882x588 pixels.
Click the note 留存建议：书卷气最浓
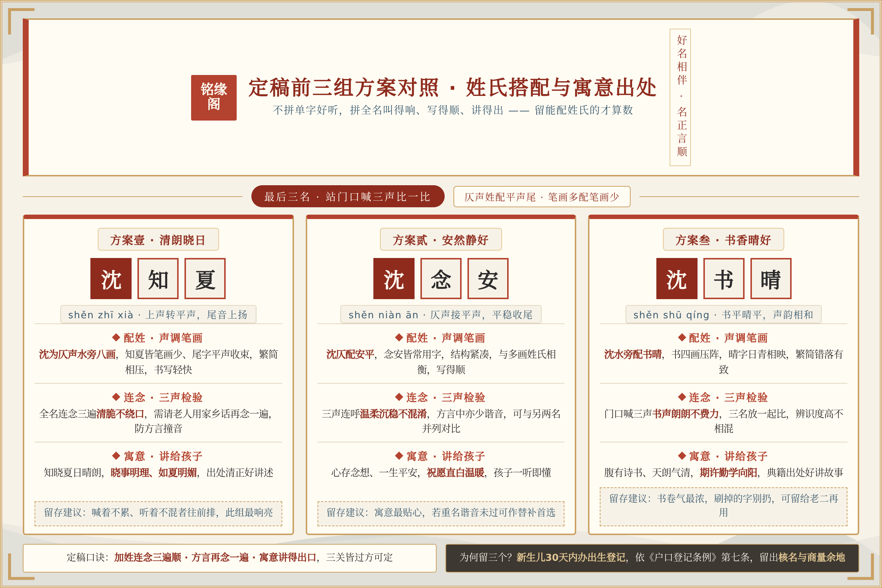723,506
